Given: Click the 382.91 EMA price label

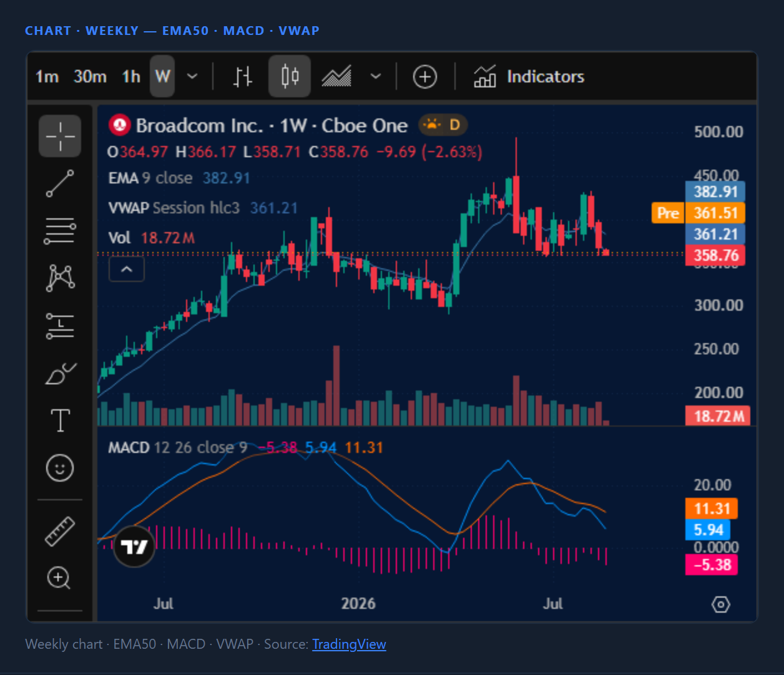Looking at the screenshot, I should (x=715, y=192).
